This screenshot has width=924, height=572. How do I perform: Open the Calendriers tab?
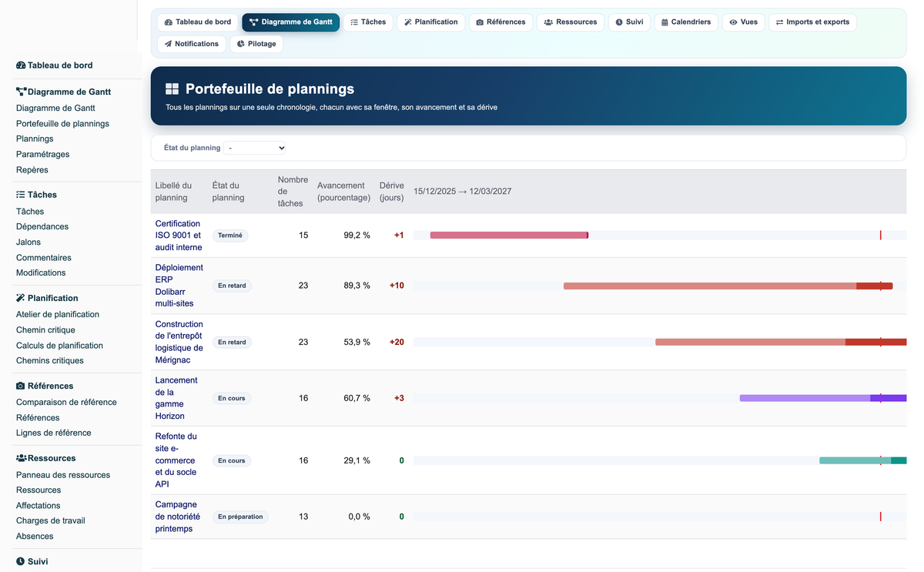(686, 22)
